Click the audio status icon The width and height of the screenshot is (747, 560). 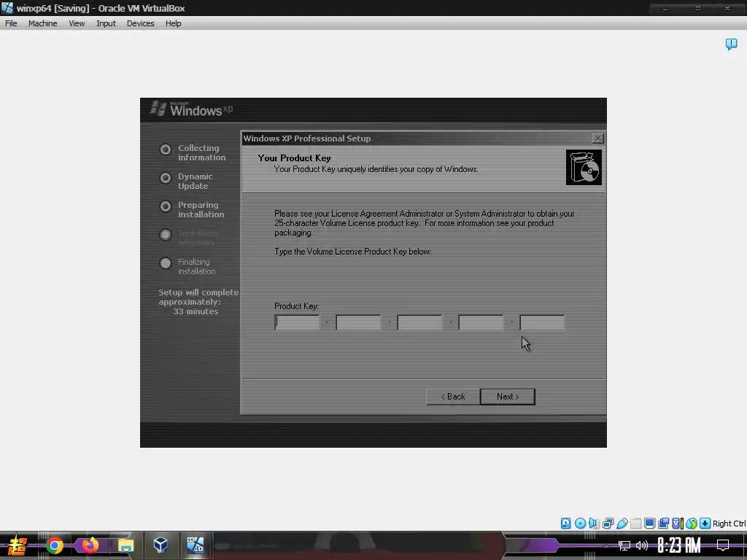[594, 524]
